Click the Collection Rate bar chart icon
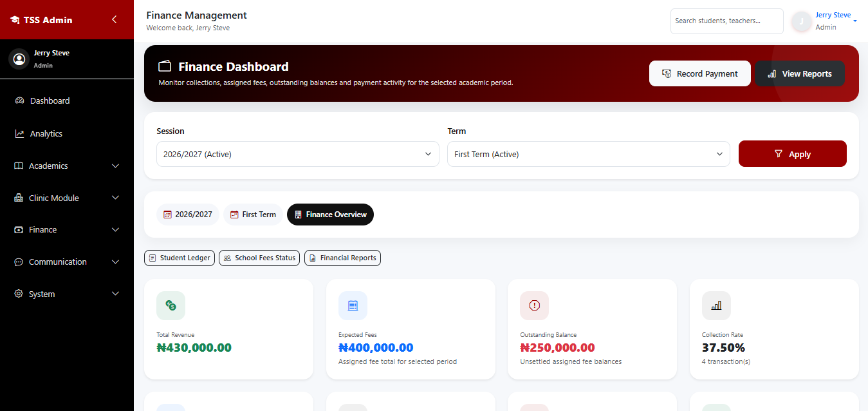 point(716,305)
